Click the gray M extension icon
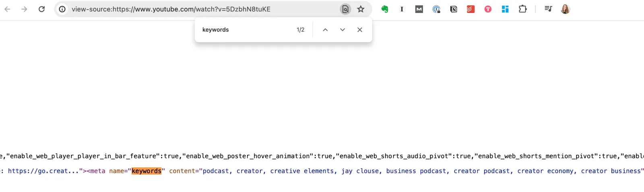The image size is (644, 192). click(x=419, y=9)
